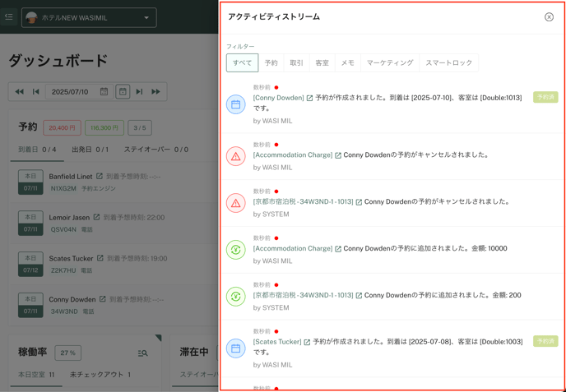566x392 pixels.
Task: Click yen icon of 京都市宿泊税 金額 200 entry
Action: pyautogui.click(x=236, y=297)
